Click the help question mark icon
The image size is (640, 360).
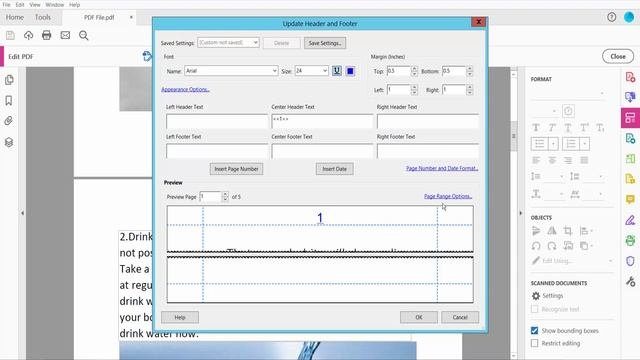pyautogui.click(x=611, y=17)
